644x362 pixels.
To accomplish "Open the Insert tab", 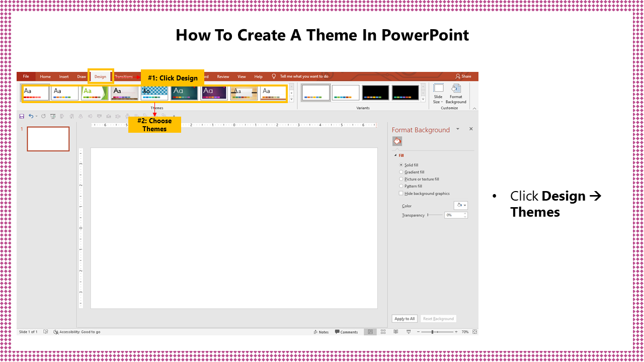I will 64,76.
